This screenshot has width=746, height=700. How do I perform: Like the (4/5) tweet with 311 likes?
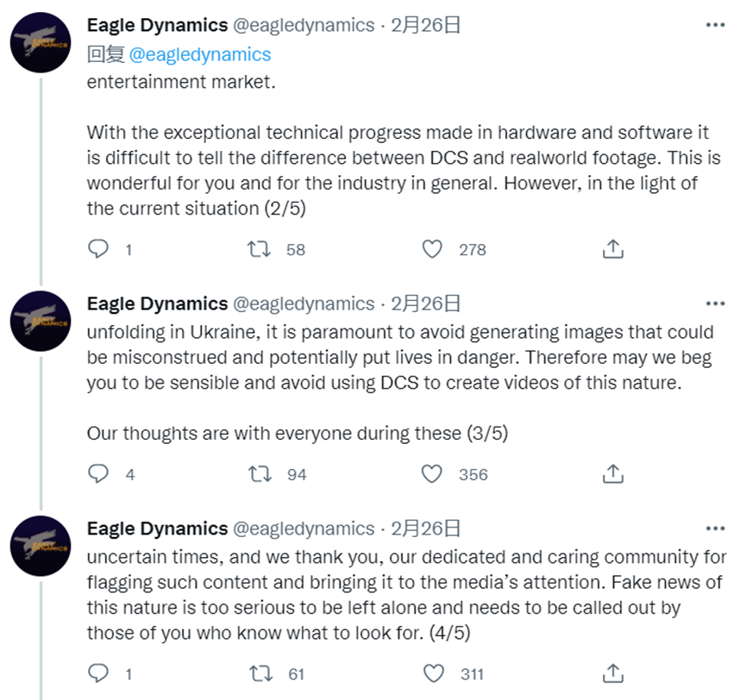(x=434, y=674)
